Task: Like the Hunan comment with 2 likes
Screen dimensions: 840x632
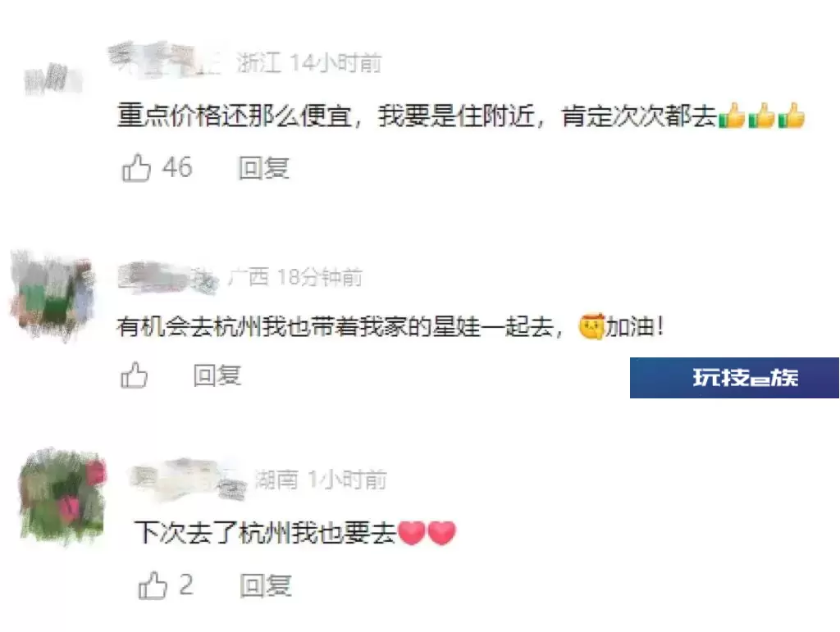Action: coord(153,585)
